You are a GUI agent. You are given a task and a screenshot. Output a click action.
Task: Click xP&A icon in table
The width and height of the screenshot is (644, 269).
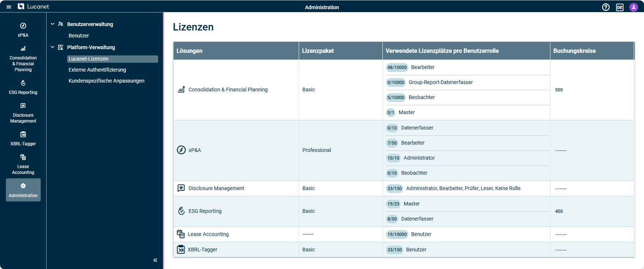pos(181,150)
